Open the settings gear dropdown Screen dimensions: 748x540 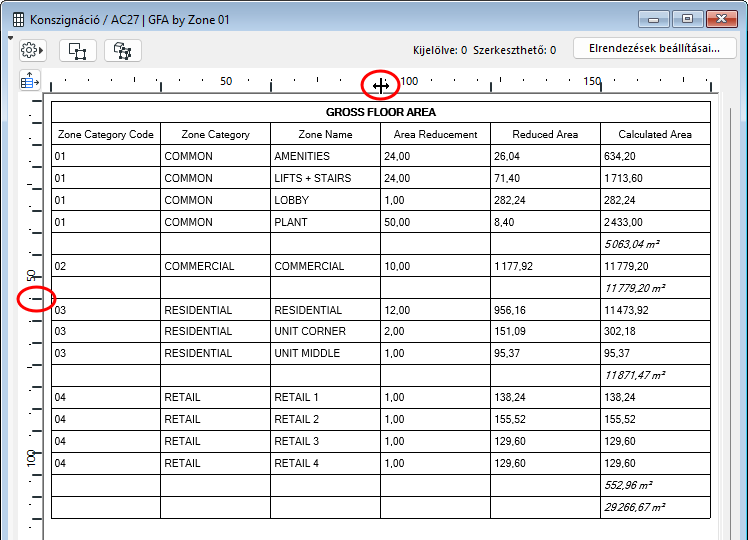pyautogui.click(x=32, y=50)
